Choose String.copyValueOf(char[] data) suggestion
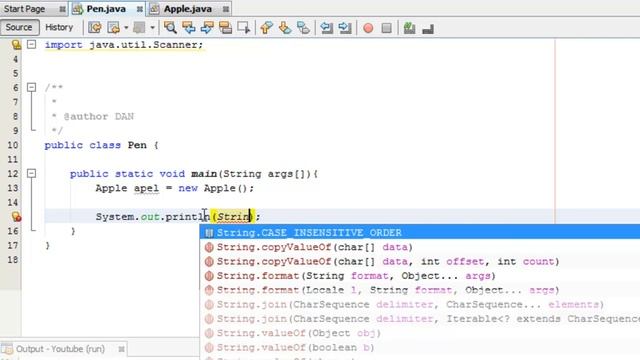Screen dimensions: 640x360 pyautogui.click(x=420, y=247)
